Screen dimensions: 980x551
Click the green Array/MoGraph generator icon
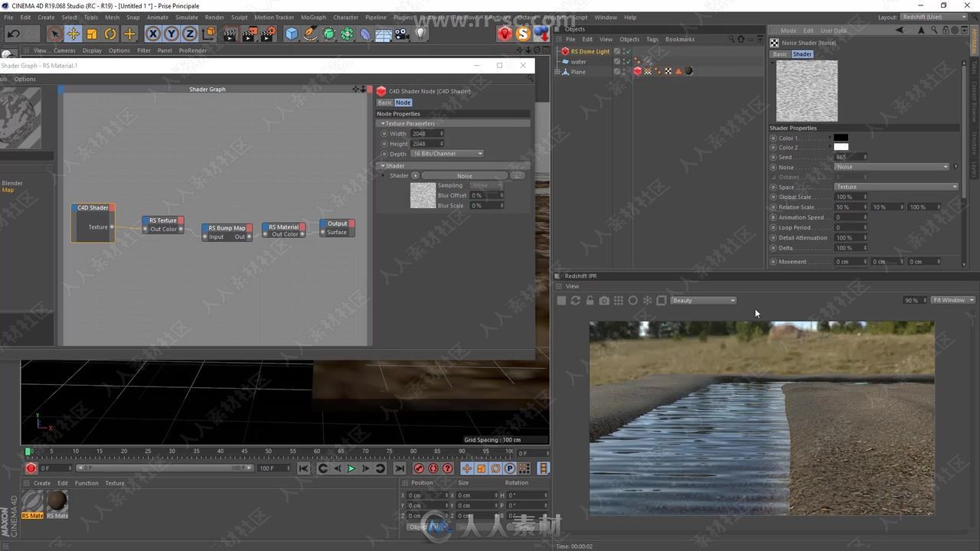pos(347,34)
